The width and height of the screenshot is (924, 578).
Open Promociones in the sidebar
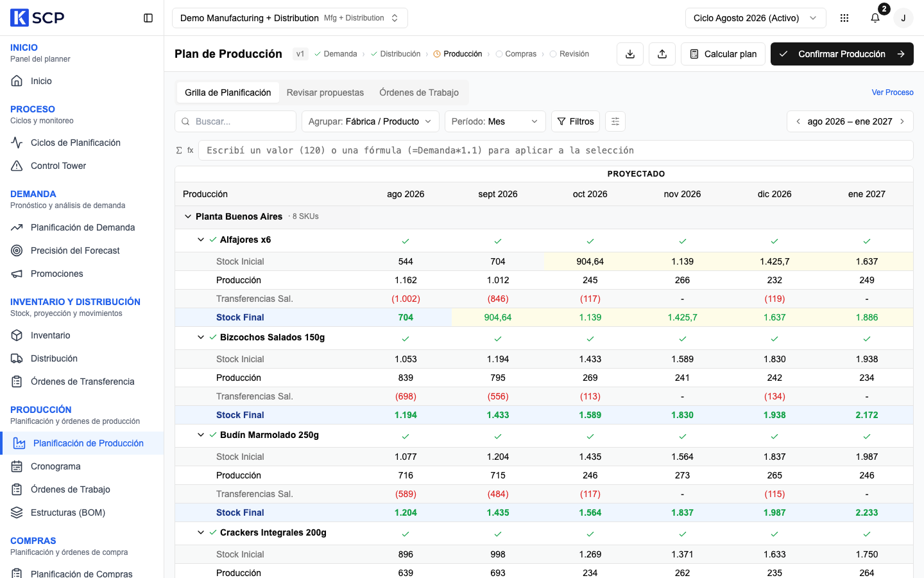82,274
